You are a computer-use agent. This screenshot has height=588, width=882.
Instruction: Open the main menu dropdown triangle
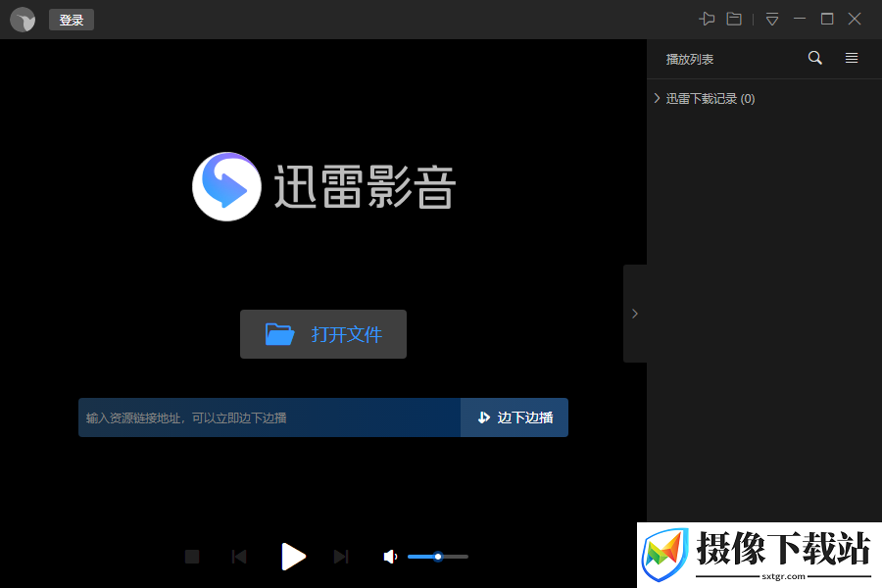coord(772,20)
